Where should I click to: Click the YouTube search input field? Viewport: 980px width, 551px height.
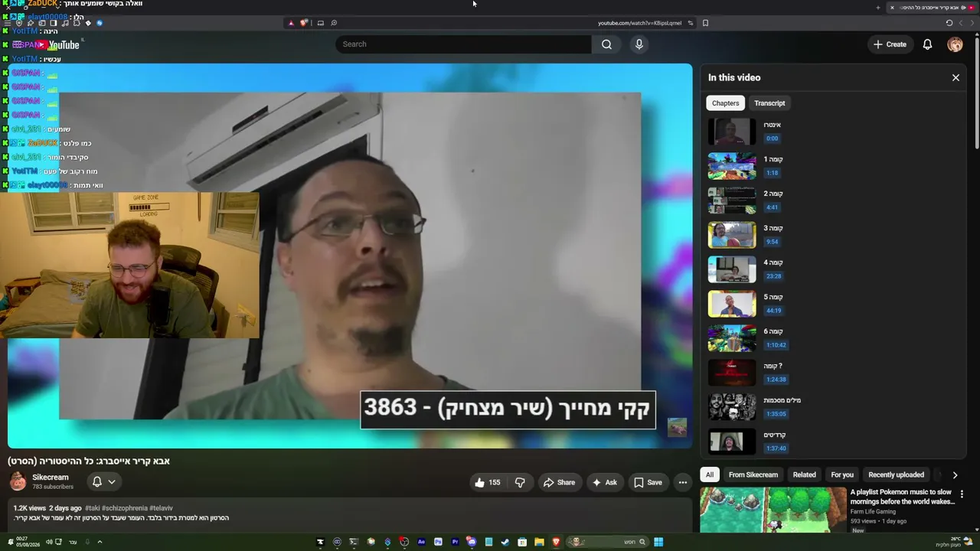click(x=463, y=44)
